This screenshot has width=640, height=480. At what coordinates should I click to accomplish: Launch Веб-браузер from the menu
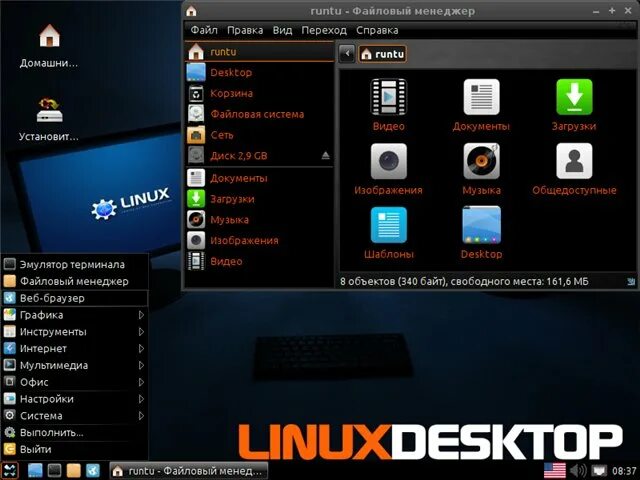(x=75, y=298)
